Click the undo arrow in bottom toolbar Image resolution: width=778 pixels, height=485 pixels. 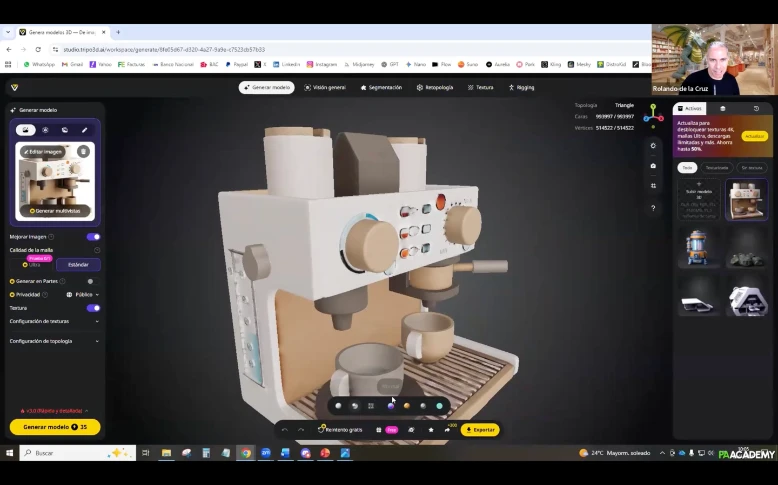point(285,429)
